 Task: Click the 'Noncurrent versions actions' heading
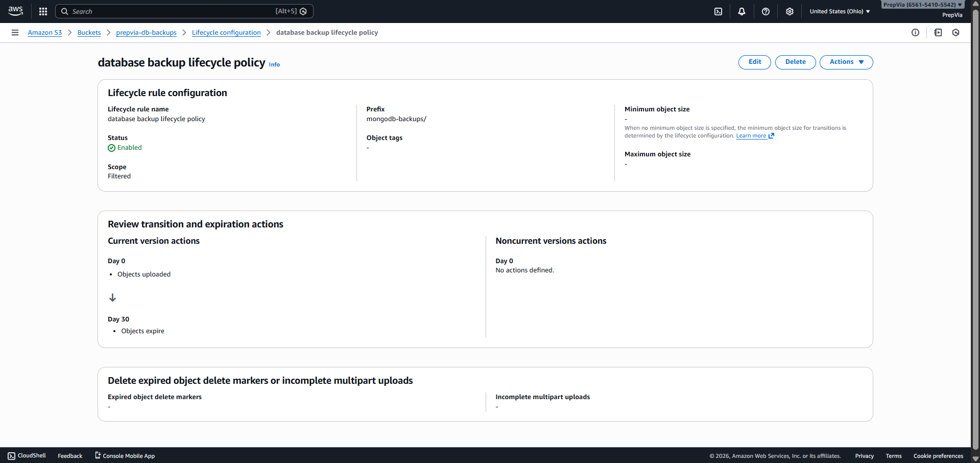click(551, 241)
